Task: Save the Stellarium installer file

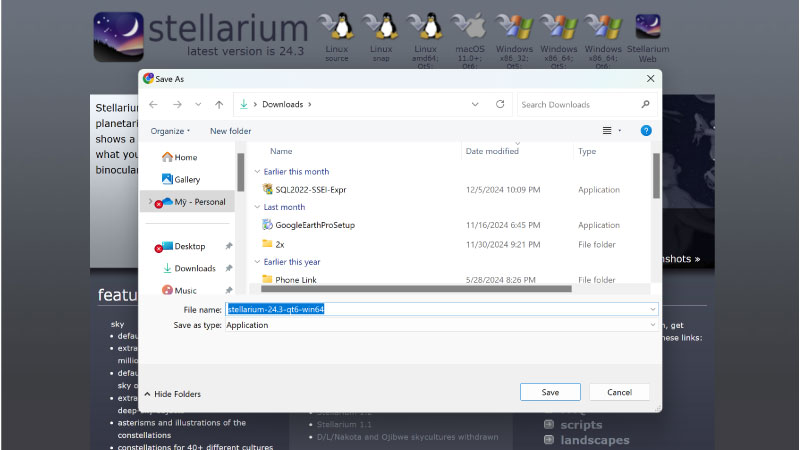Action: pyautogui.click(x=550, y=392)
